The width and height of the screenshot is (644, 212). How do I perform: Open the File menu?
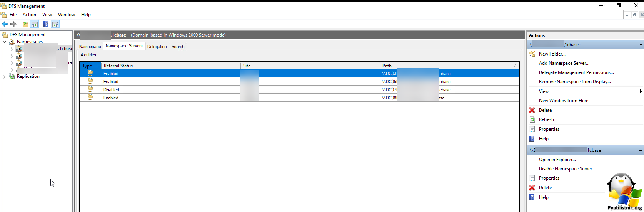coord(13,15)
